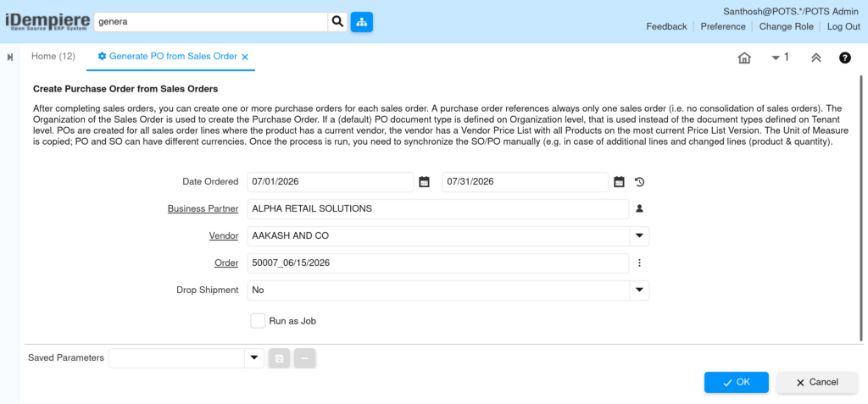Click the ALPHA RETAIL SOLUTIONS field
The width and height of the screenshot is (868, 404).
click(x=438, y=208)
